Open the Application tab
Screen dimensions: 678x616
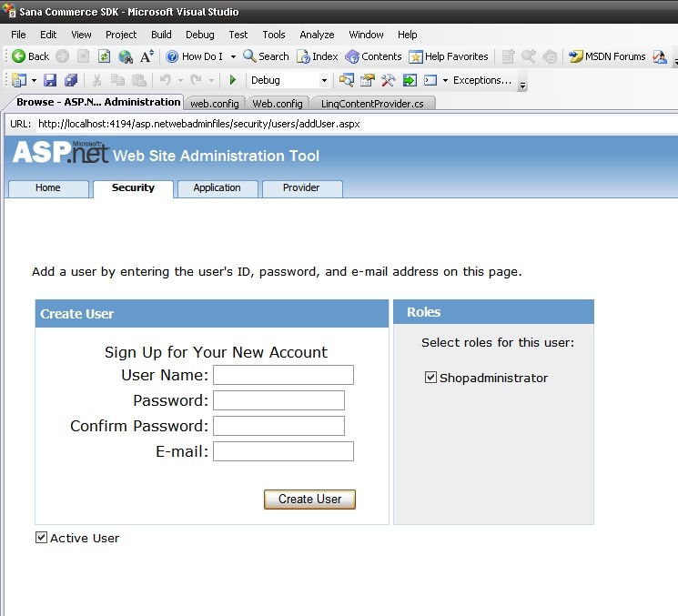coord(218,188)
